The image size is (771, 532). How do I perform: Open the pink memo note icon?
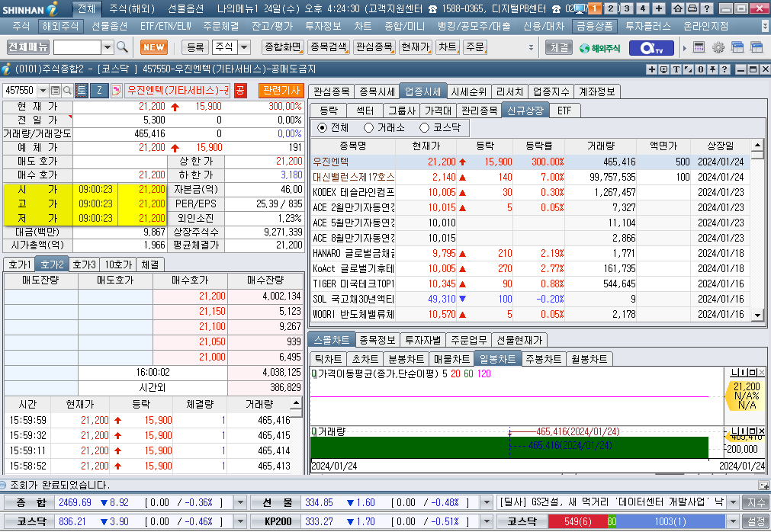[x=116, y=91]
